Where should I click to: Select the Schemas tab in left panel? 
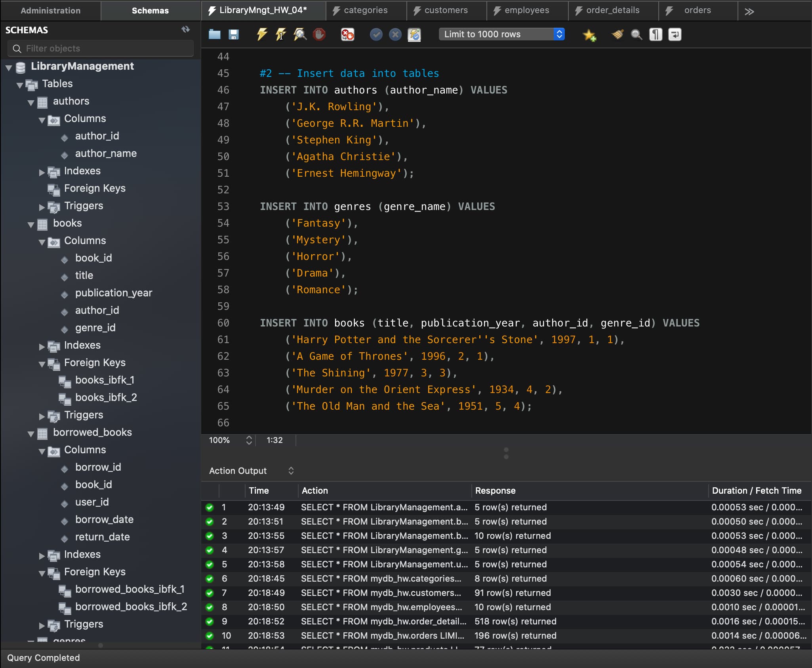[150, 10]
